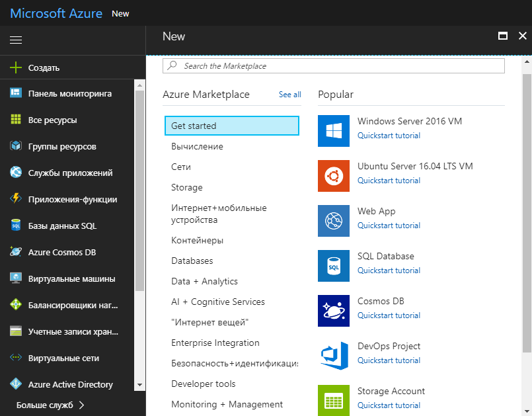Select the Azure Cosmos DB sidebar icon
This screenshot has width=532, height=416.
16,251
